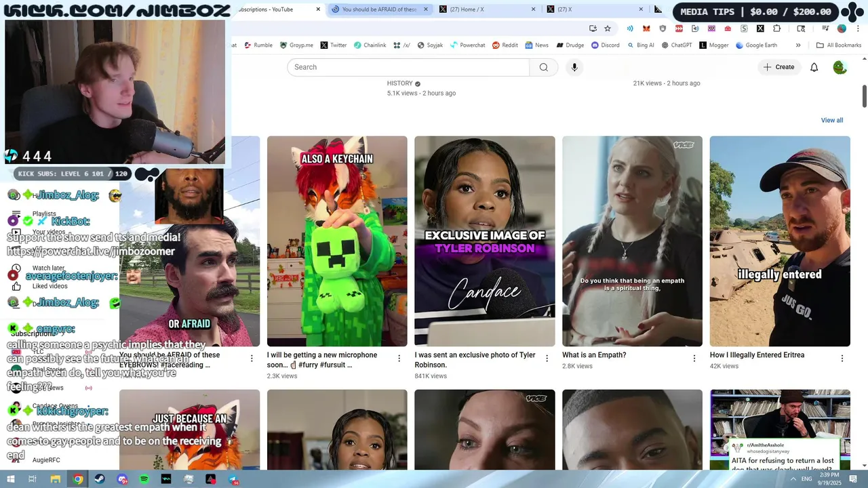The width and height of the screenshot is (868, 488).
Task: Click the page vertical scrollbar thumb
Action: click(x=865, y=96)
